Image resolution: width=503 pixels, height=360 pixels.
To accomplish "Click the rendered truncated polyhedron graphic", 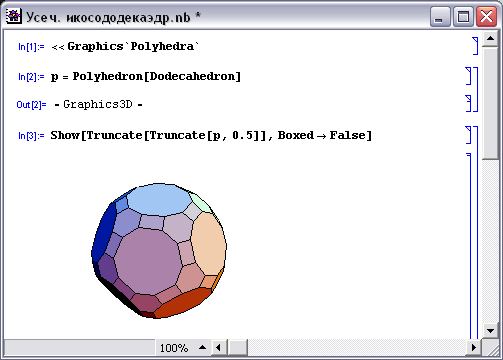I will pos(159,251).
